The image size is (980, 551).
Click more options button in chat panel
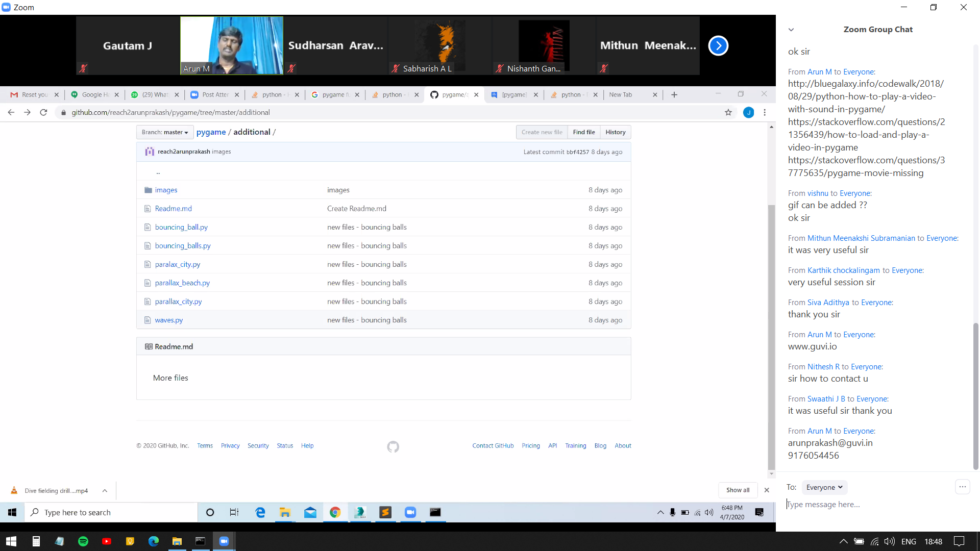point(962,487)
